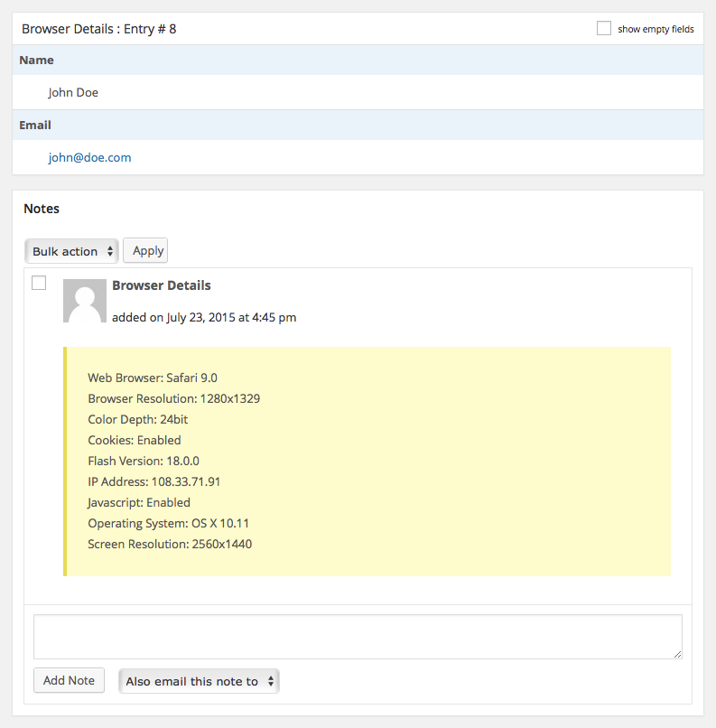Grab the text area resize handle
The height and width of the screenshot is (728, 716).
click(676, 653)
